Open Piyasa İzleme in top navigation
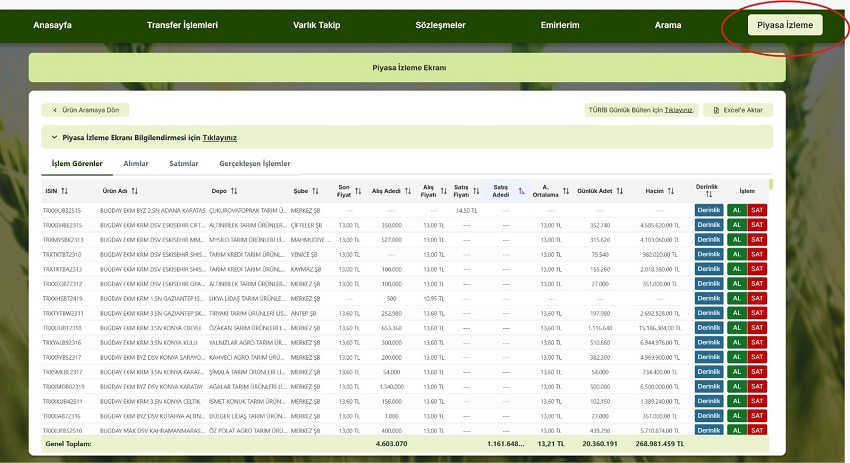 [x=785, y=25]
